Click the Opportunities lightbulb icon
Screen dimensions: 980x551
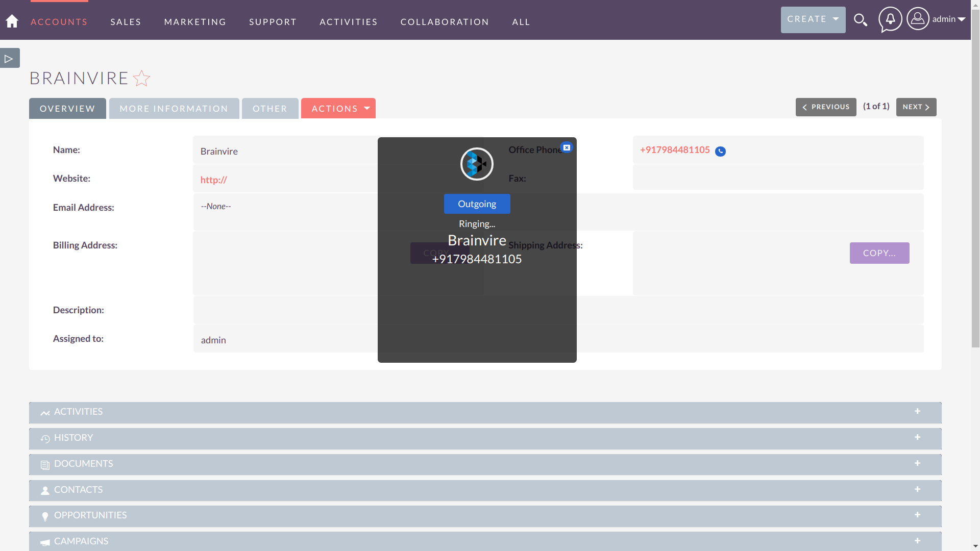(45, 516)
